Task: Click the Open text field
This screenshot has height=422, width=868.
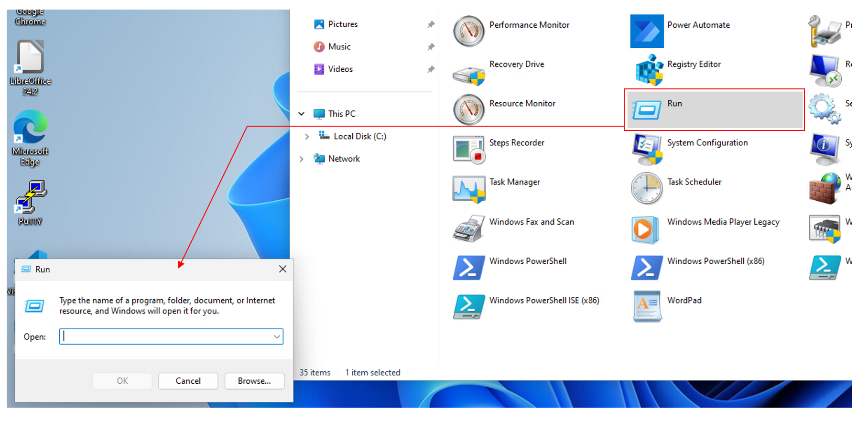Action: tap(165, 337)
